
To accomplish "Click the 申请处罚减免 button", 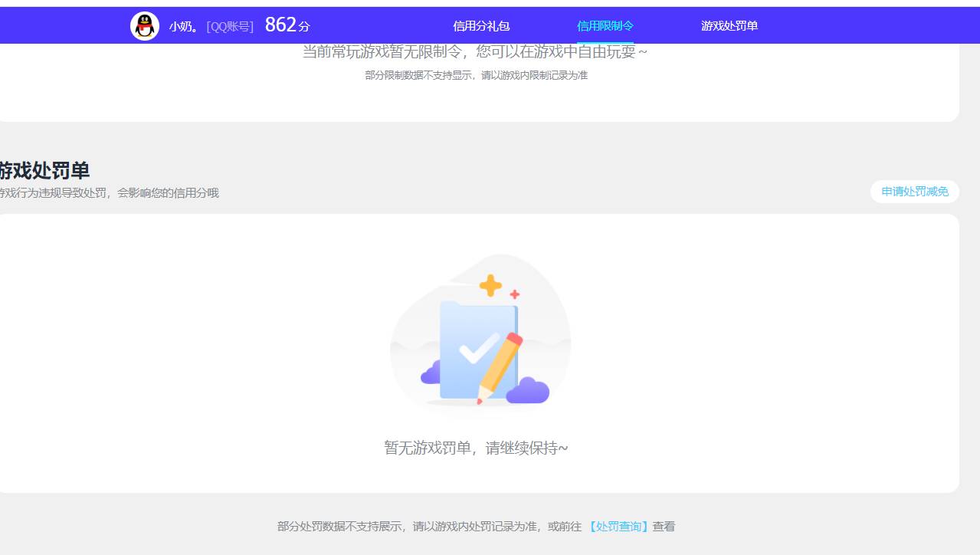I will click(x=914, y=191).
